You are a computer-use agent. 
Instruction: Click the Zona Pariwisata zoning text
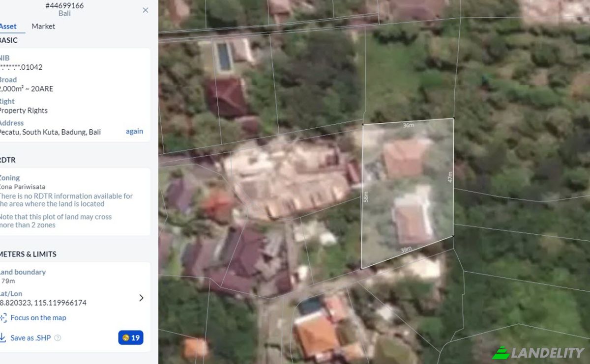point(23,187)
